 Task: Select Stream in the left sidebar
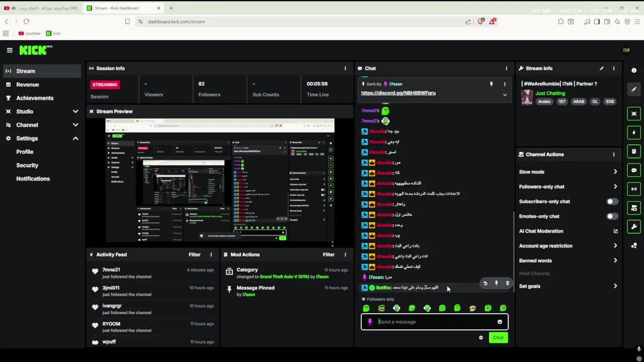pos(42,71)
